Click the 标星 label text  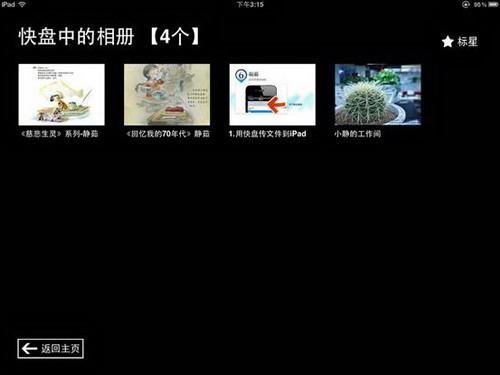click(467, 42)
